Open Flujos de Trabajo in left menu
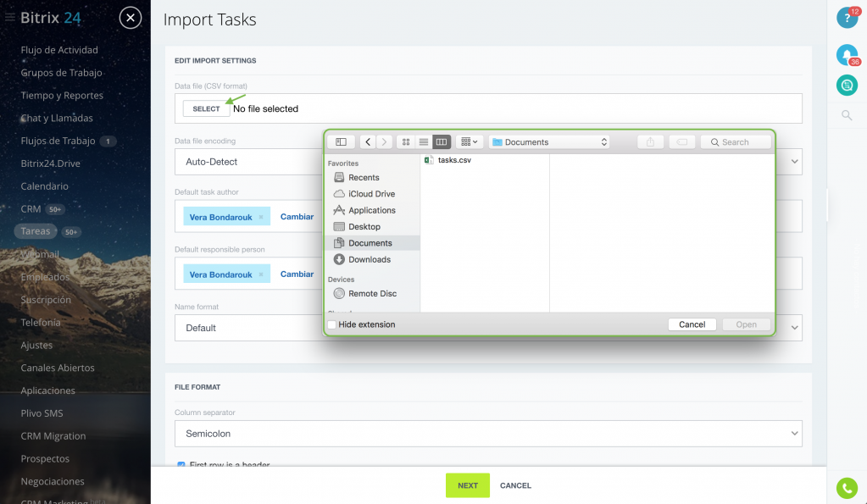 click(58, 141)
